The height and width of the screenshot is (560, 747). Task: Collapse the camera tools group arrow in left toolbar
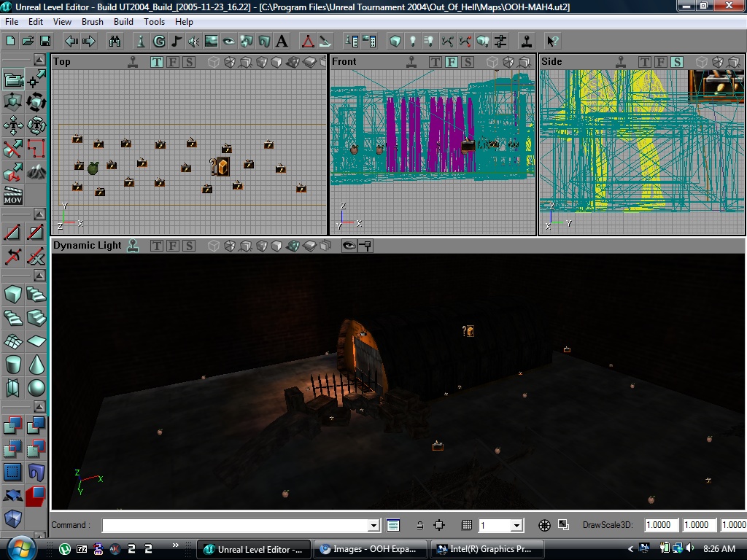pyautogui.click(x=39, y=59)
